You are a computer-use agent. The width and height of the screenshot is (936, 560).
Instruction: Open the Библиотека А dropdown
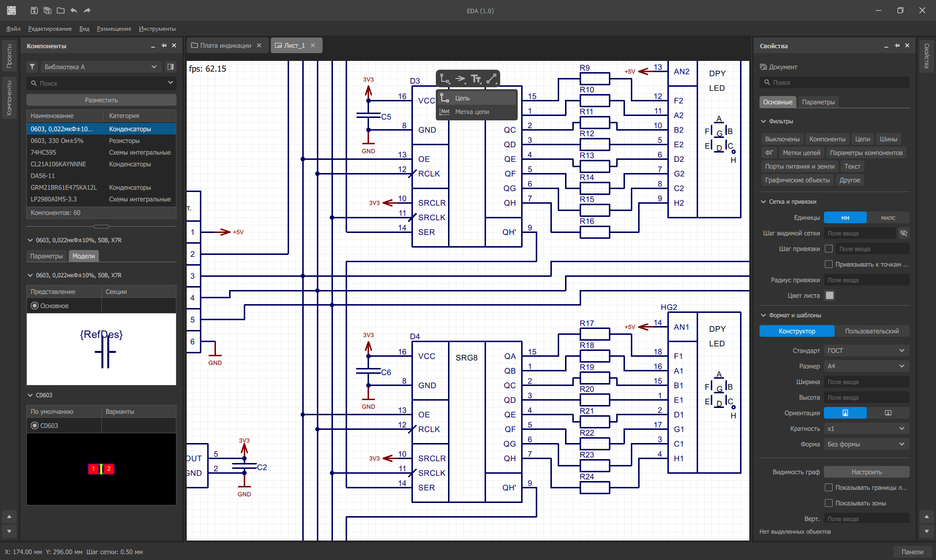(100, 67)
